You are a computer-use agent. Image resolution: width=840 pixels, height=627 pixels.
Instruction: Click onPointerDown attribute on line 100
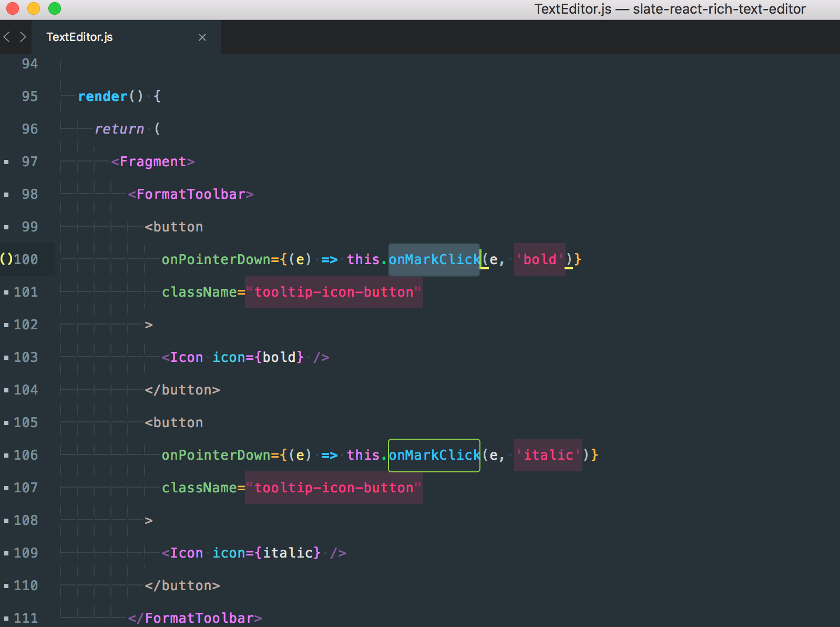tap(216, 259)
